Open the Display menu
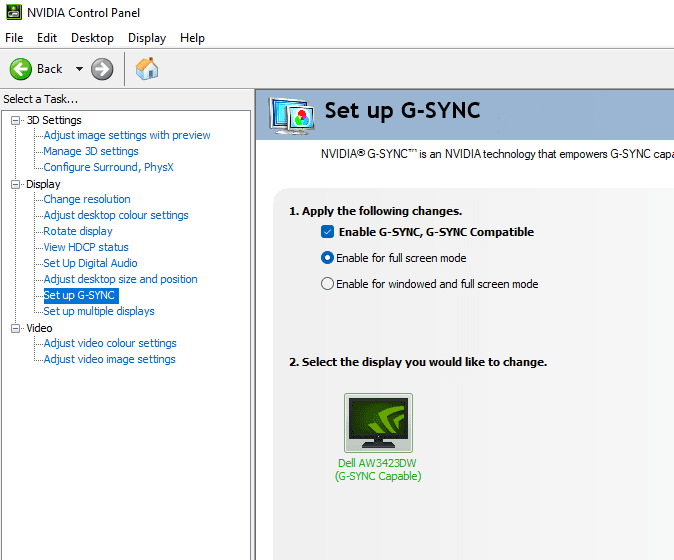 (x=147, y=38)
